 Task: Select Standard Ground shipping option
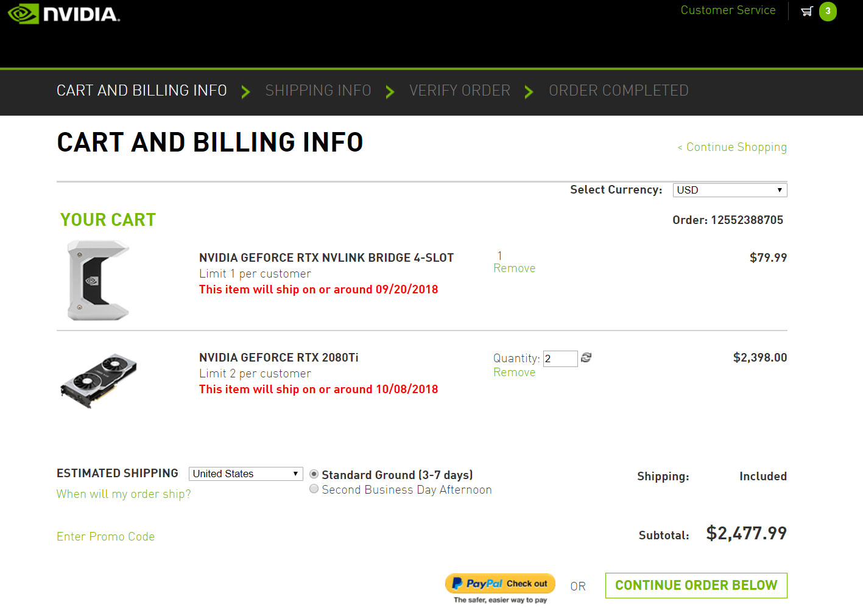(314, 474)
